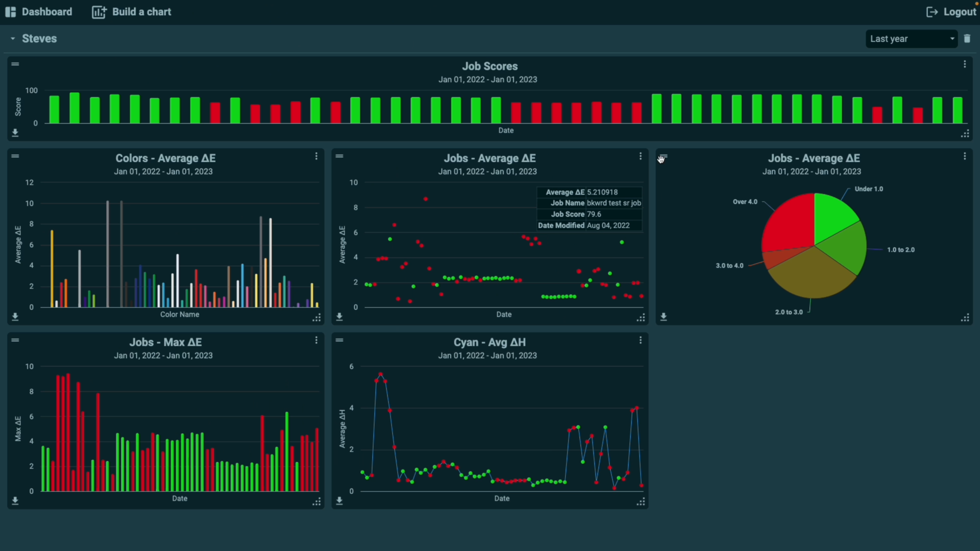This screenshot has height=551, width=980.
Task: Click the resize handle of the Job Scores panel
Action: click(965, 134)
